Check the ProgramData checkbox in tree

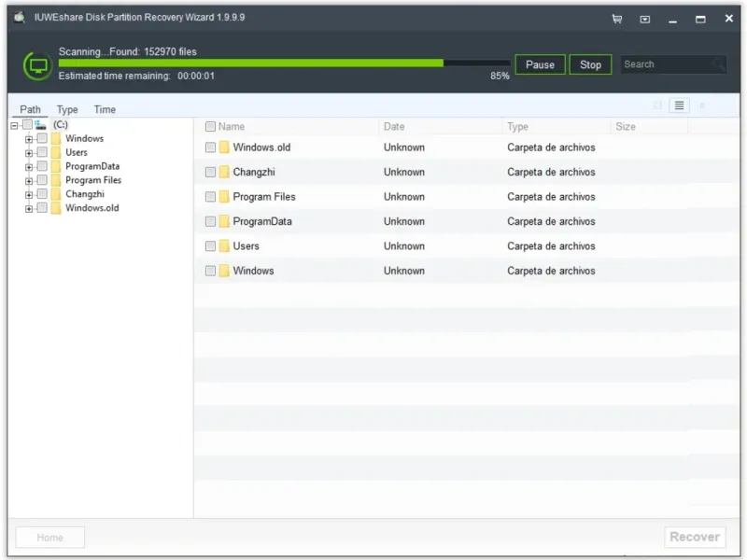(x=42, y=166)
